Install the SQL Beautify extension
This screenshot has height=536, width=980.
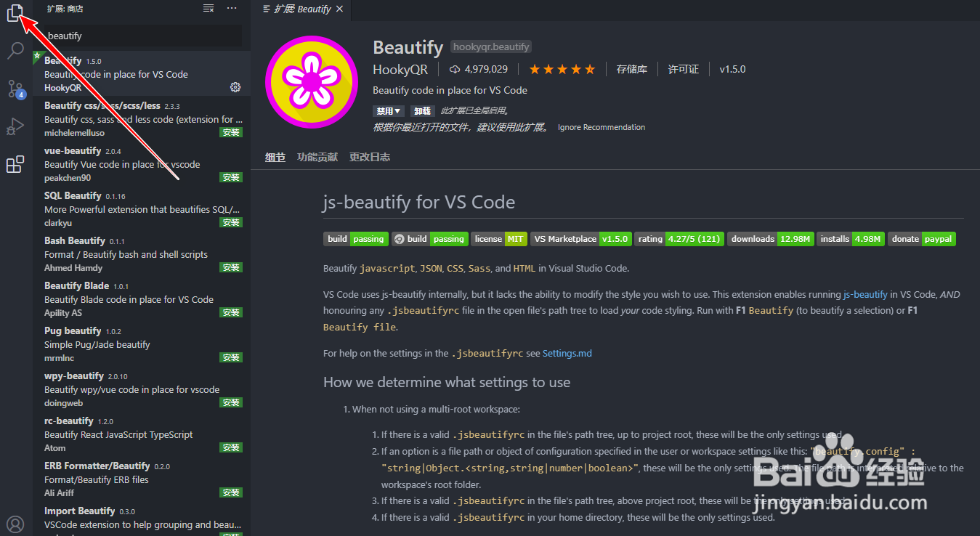pos(231,223)
